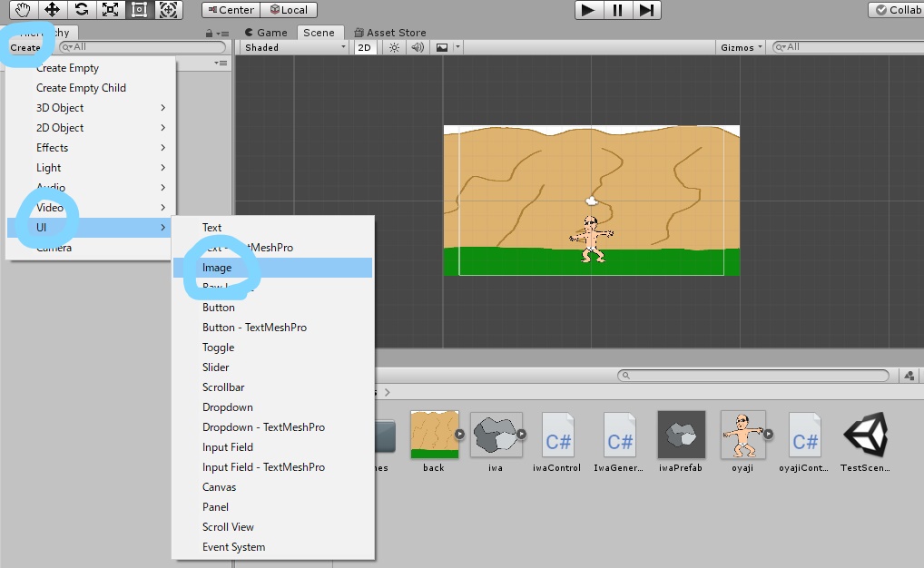Switch to the Game tab
924x568 pixels.
click(x=266, y=33)
